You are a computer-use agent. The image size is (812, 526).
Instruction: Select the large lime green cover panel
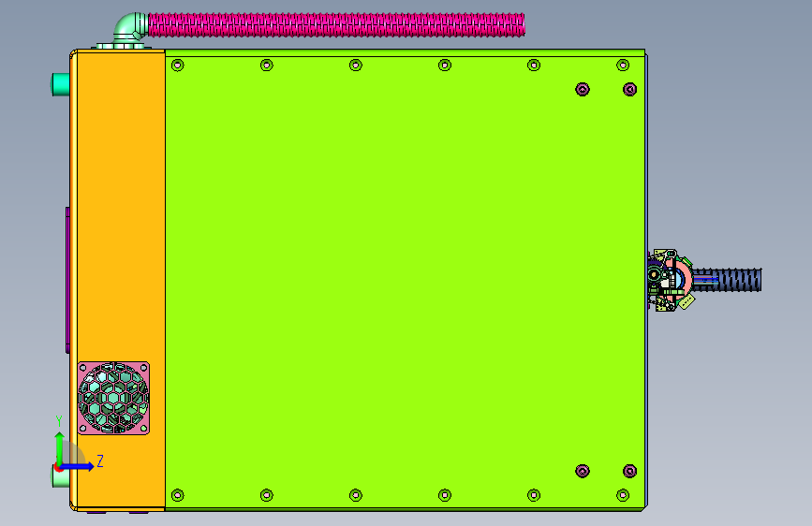[x=405, y=280]
